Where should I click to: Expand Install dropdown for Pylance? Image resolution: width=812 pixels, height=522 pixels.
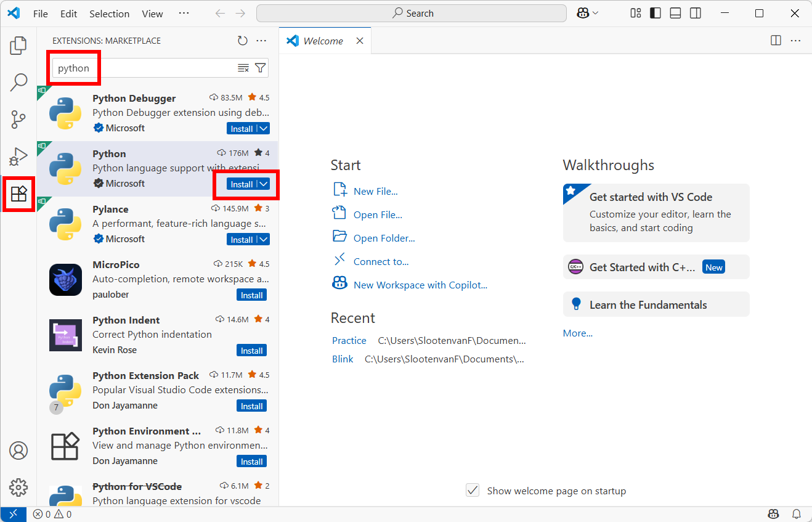(x=264, y=239)
